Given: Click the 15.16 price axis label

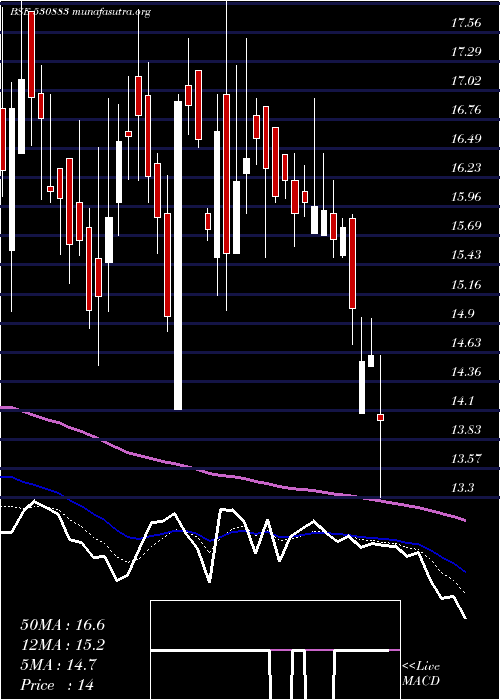Looking at the screenshot, I should point(466,284).
